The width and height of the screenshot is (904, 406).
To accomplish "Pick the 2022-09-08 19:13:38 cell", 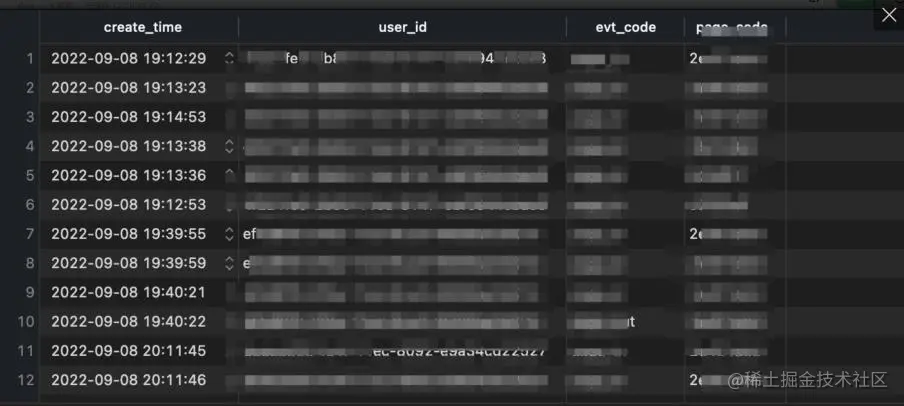I will tap(129, 146).
